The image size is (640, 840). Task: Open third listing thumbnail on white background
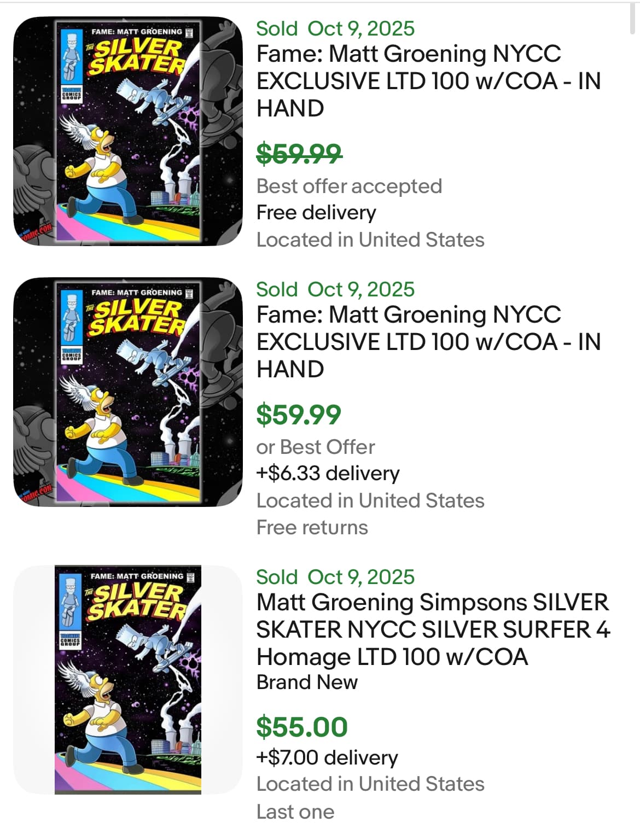pyautogui.click(x=127, y=679)
